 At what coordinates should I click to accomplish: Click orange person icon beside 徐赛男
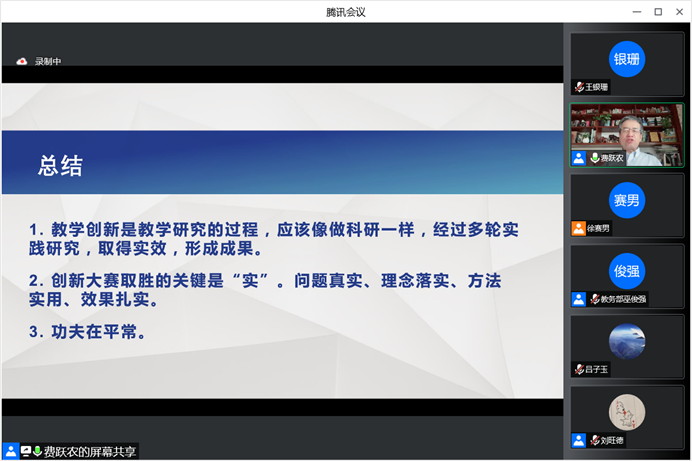[579, 228]
